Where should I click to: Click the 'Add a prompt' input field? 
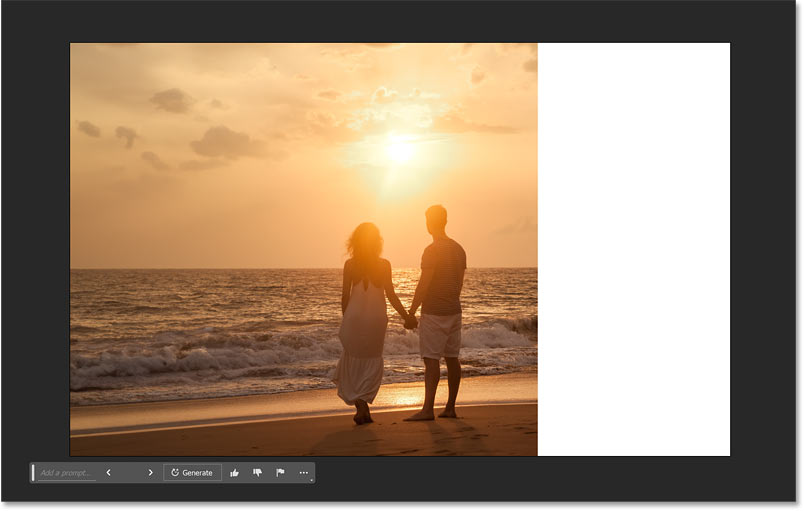(67, 473)
